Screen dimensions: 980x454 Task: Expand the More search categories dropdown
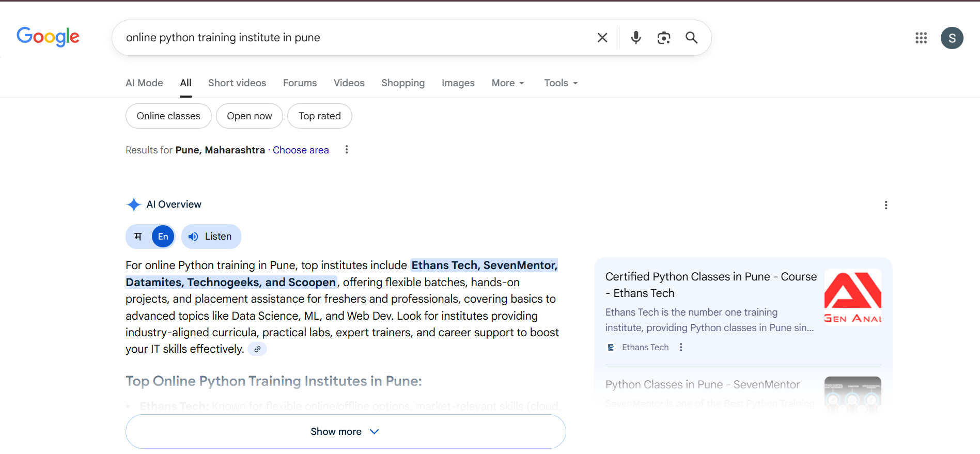pyautogui.click(x=507, y=83)
